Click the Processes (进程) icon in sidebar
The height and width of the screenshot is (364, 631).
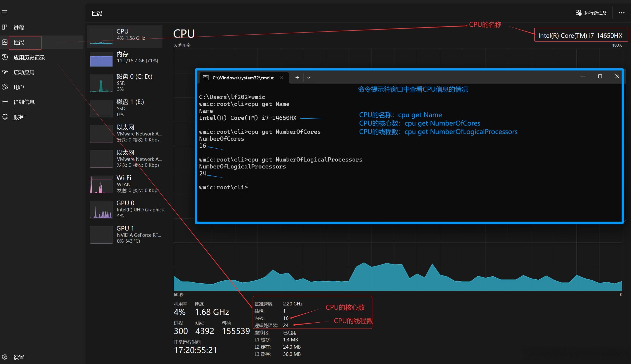point(4,27)
